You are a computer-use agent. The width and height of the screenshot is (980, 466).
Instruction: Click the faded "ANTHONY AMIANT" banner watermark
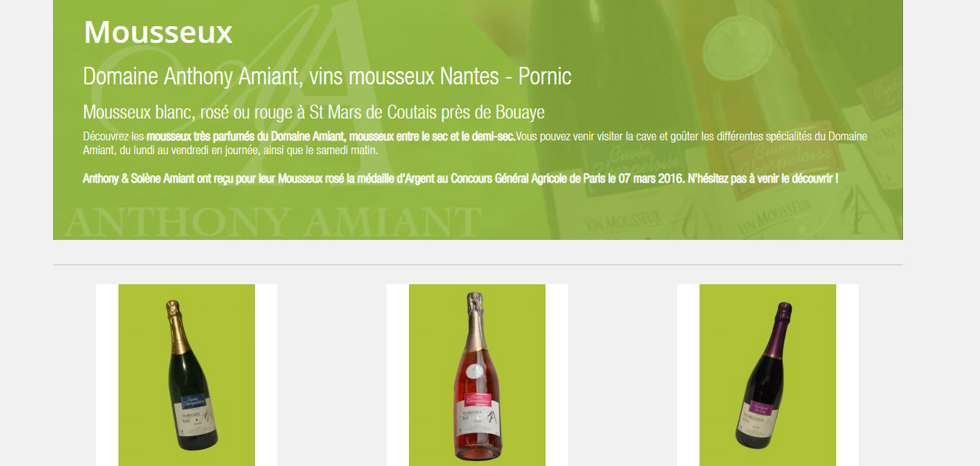[x=272, y=222]
